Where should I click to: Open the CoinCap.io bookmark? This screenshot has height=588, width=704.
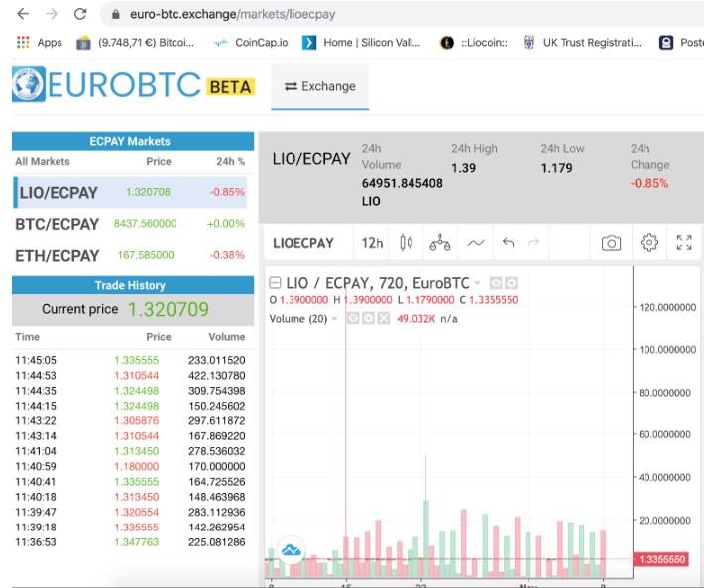[251, 43]
